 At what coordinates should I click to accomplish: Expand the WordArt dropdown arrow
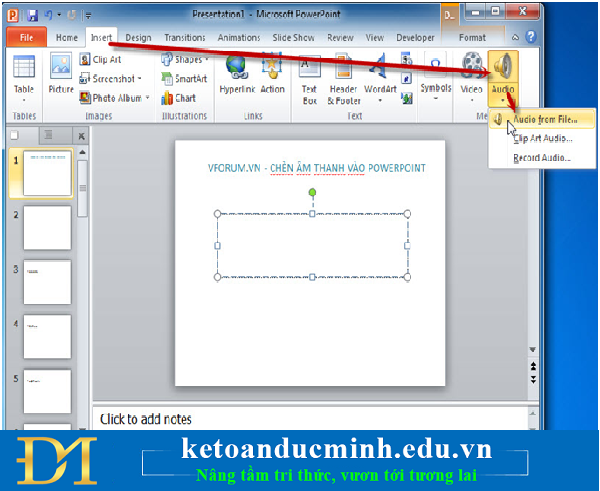(x=380, y=101)
